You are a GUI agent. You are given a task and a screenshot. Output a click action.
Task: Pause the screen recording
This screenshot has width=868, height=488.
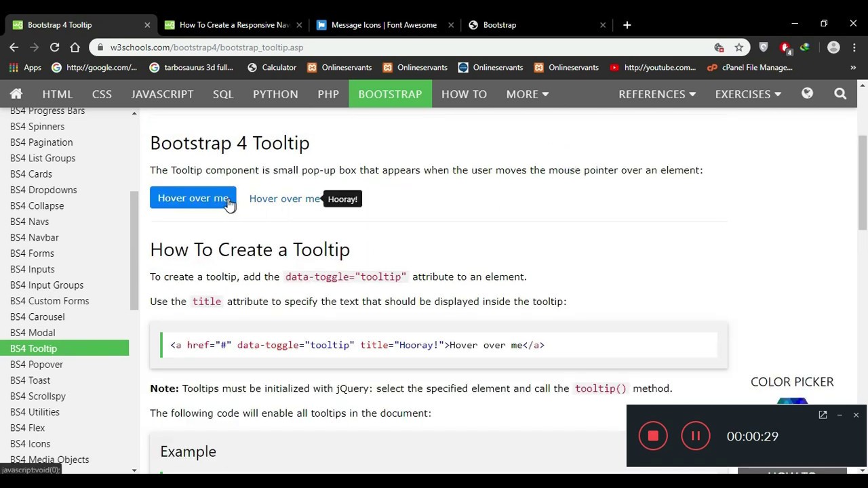695,436
